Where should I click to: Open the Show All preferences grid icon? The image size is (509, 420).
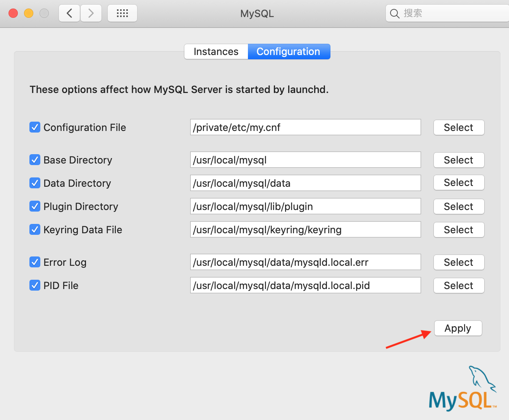[122, 13]
